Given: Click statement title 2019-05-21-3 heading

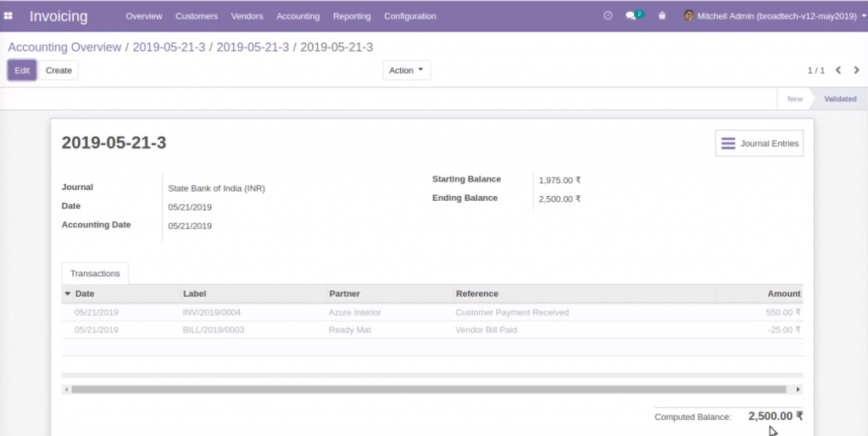Looking at the screenshot, I should pos(114,143).
